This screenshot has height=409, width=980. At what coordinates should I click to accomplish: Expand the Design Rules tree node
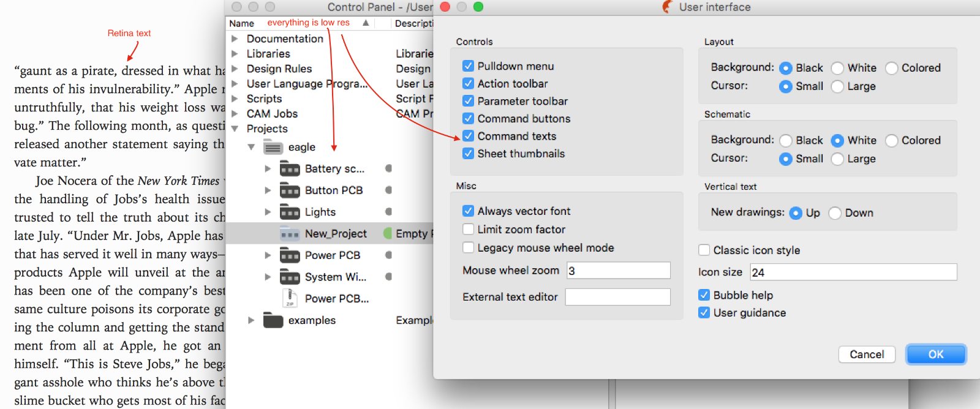pyautogui.click(x=235, y=69)
